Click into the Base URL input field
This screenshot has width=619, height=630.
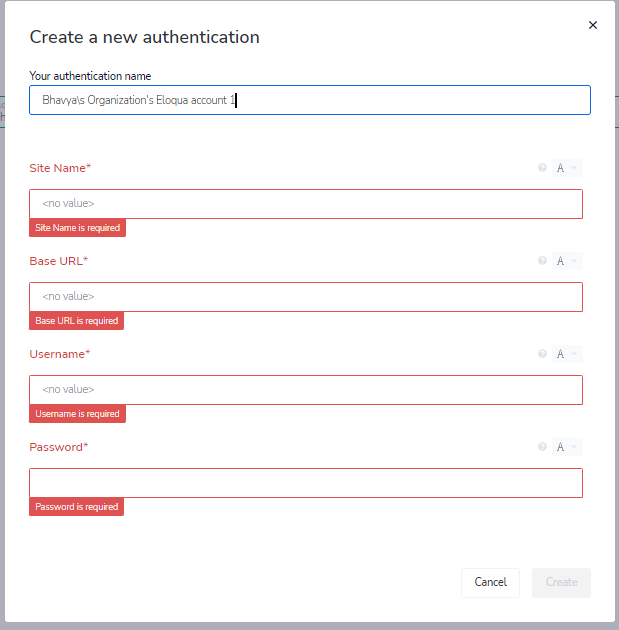click(306, 297)
